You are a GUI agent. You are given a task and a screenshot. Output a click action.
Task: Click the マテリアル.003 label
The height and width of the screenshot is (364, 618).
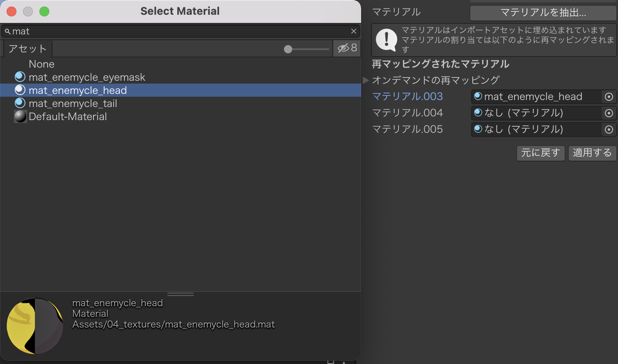pyautogui.click(x=407, y=96)
